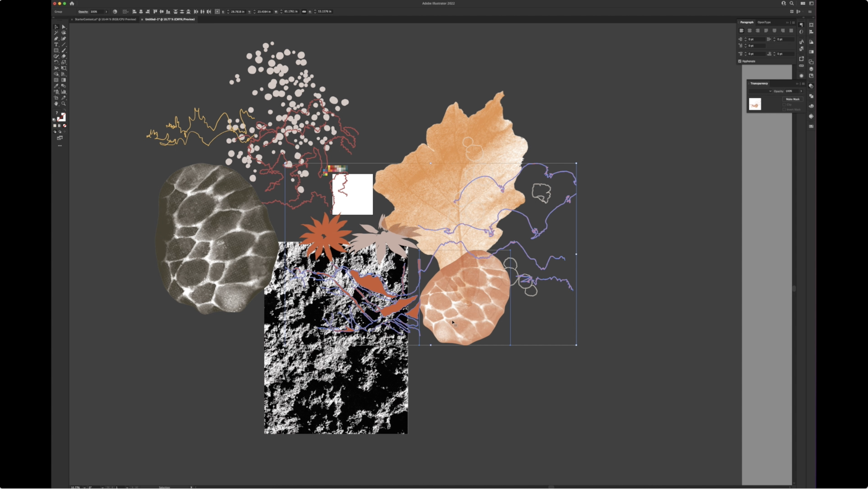
Task: Select the Direct Selection tool
Action: (64, 27)
